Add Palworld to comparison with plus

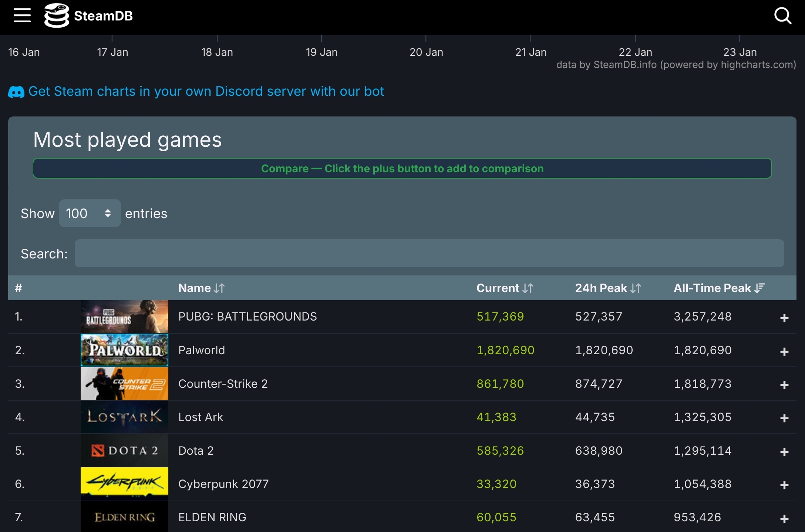click(784, 352)
